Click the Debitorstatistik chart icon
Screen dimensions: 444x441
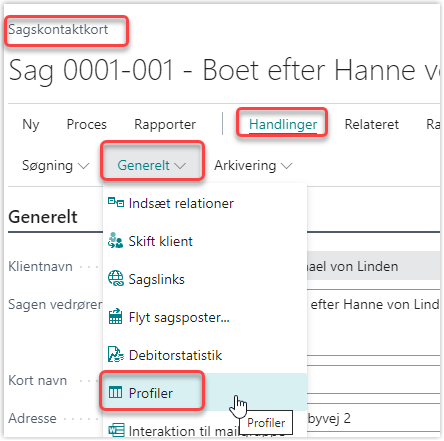(116, 355)
